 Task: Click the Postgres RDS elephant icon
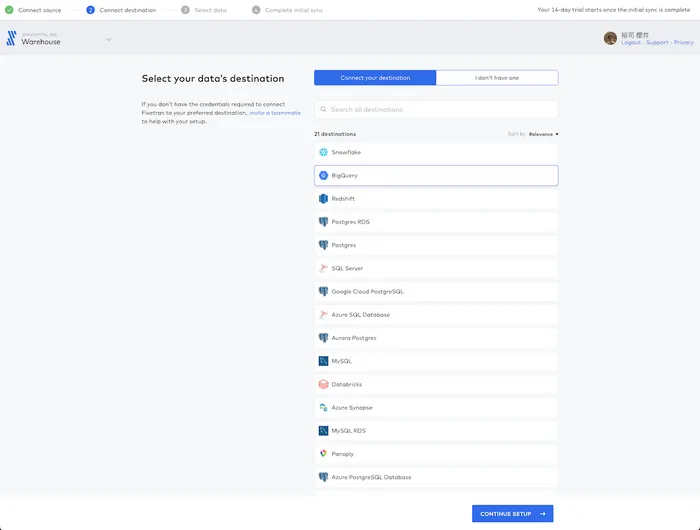[x=323, y=222]
